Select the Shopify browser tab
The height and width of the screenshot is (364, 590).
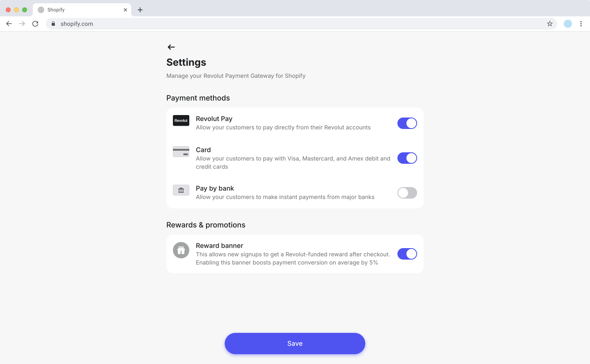click(78, 10)
